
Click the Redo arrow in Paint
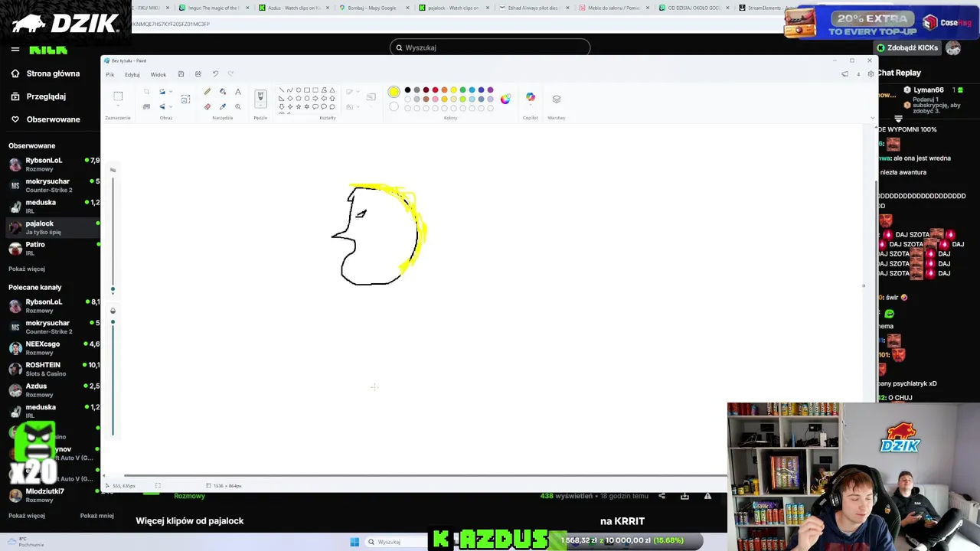point(230,74)
